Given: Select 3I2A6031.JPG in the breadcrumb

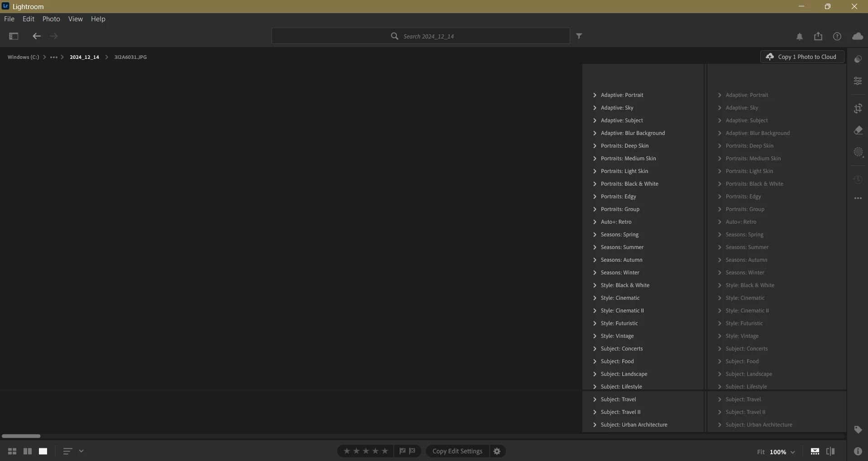Looking at the screenshot, I should click(x=130, y=57).
